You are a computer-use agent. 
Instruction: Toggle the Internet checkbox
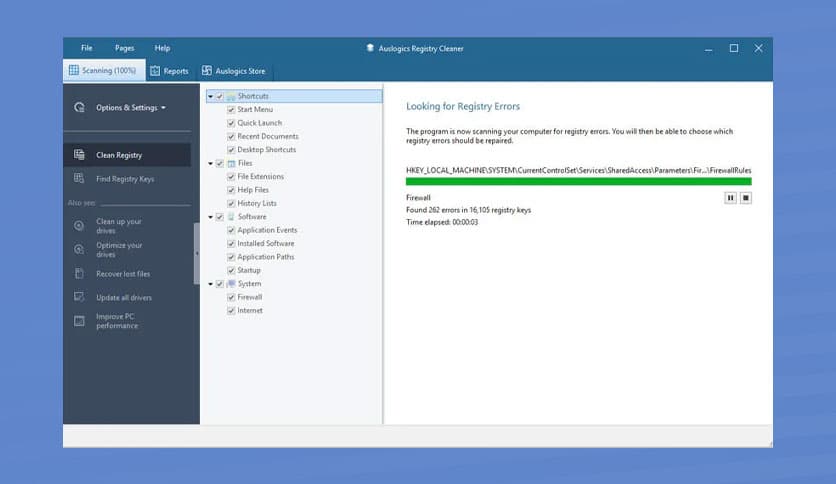pyautogui.click(x=231, y=311)
